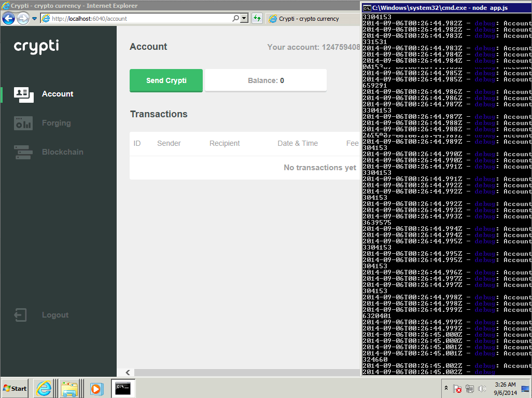
Task: Click the Date & Time column header
Action: coord(298,143)
